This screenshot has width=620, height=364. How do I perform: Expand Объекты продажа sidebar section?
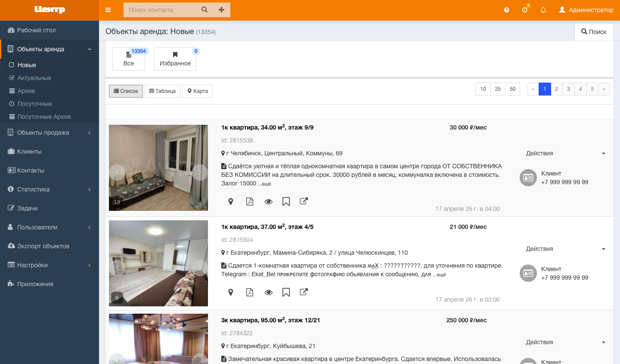tap(50, 133)
